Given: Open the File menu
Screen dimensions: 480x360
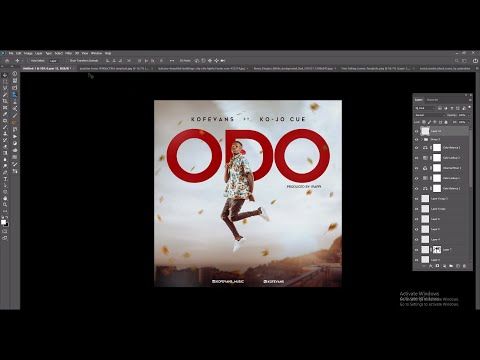Looking at the screenshot, I should tap(11, 53).
